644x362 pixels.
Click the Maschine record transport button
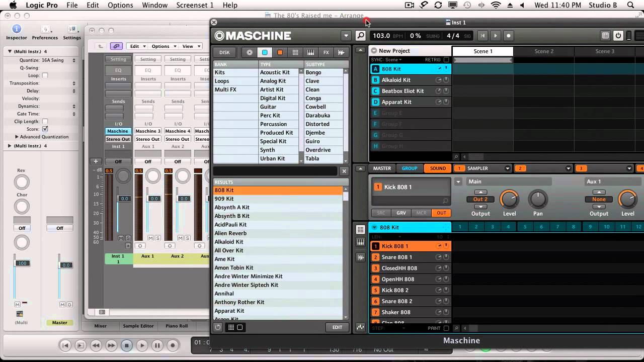coord(509,36)
